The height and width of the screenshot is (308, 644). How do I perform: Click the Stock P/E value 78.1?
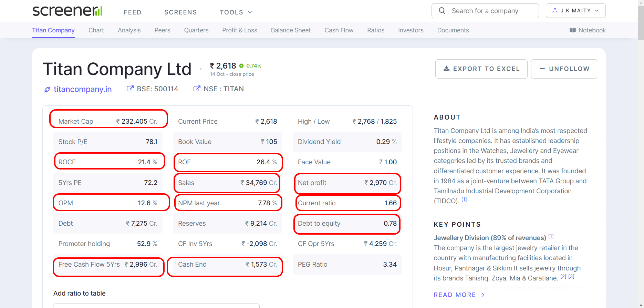pyautogui.click(x=152, y=142)
